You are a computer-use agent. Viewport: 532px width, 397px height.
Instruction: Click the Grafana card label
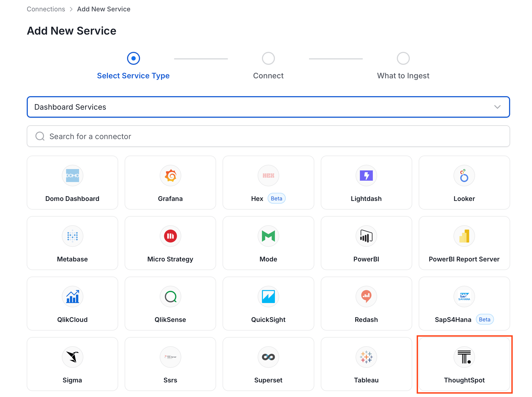pos(170,199)
